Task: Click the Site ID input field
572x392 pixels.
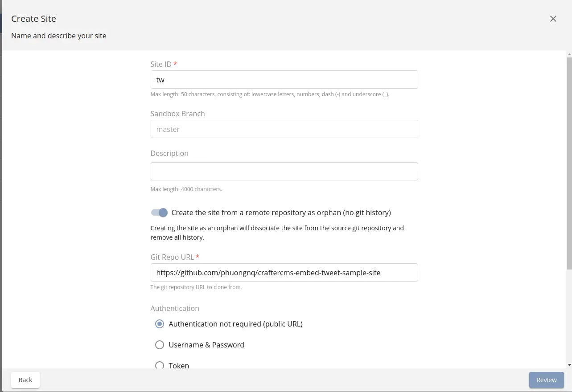Action: [284, 80]
